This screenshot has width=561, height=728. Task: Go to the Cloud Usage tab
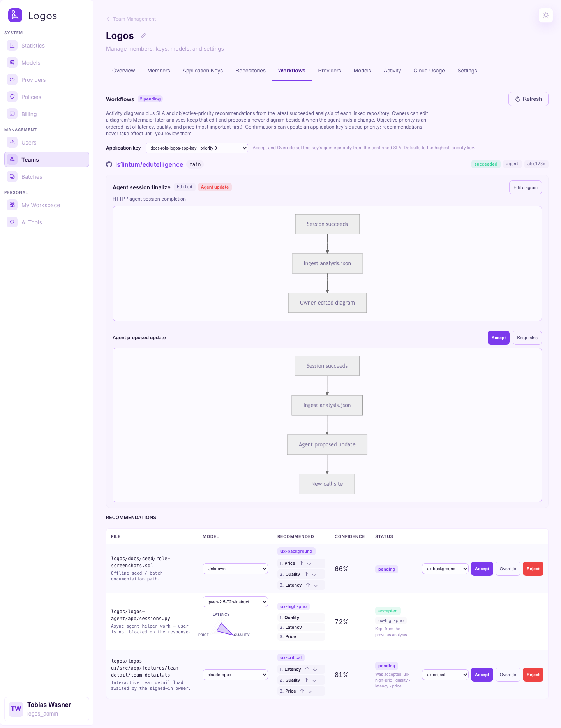(x=429, y=71)
